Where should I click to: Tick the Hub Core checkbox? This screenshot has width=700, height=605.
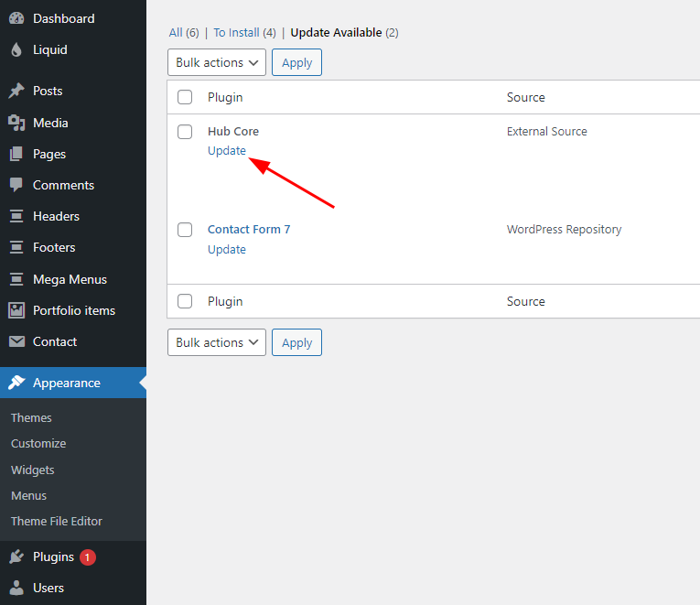[x=185, y=132]
